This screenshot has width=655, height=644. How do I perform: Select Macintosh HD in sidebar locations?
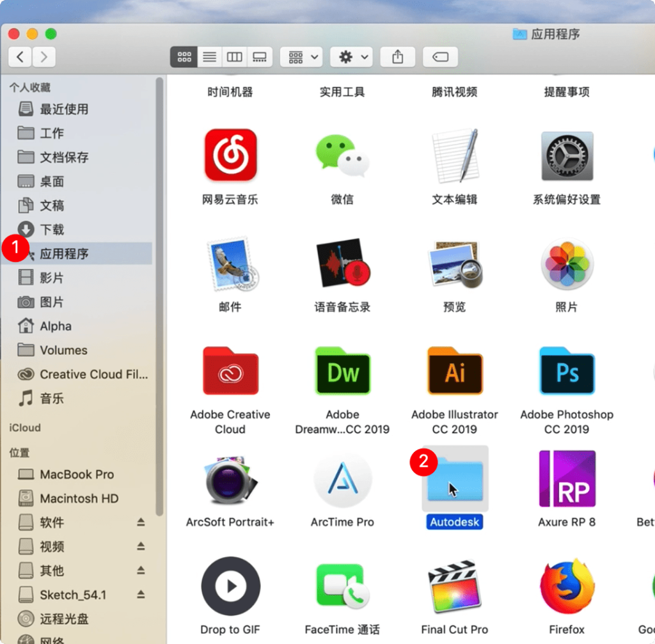coord(79,498)
